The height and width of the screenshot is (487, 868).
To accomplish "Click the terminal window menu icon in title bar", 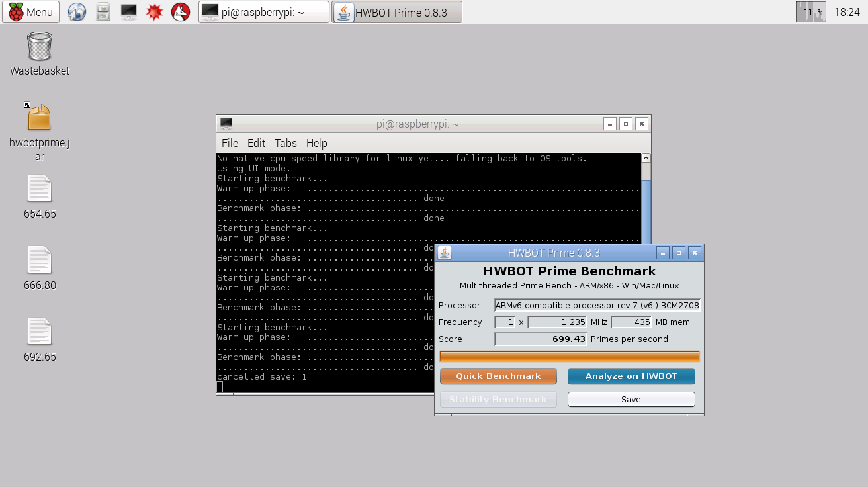I will pos(226,124).
